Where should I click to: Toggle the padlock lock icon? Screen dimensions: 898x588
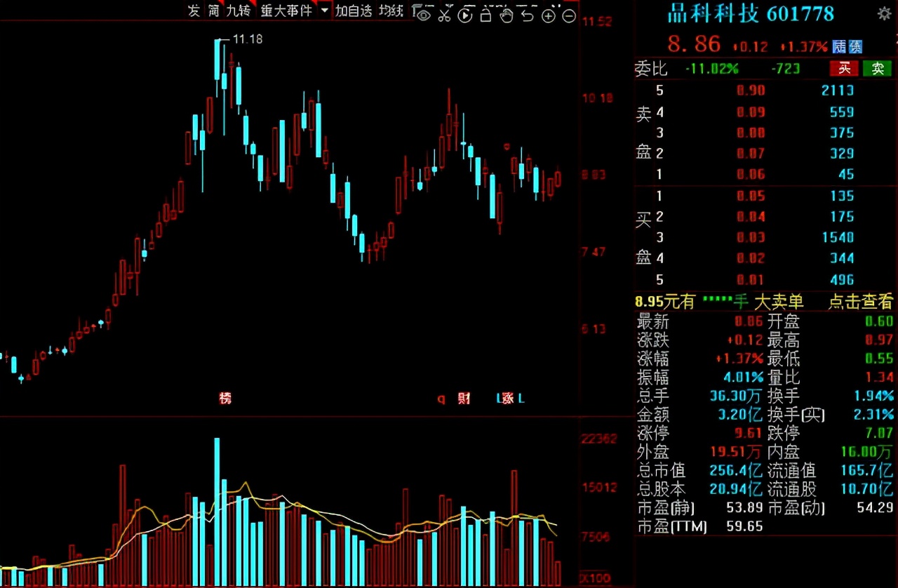(485, 14)
